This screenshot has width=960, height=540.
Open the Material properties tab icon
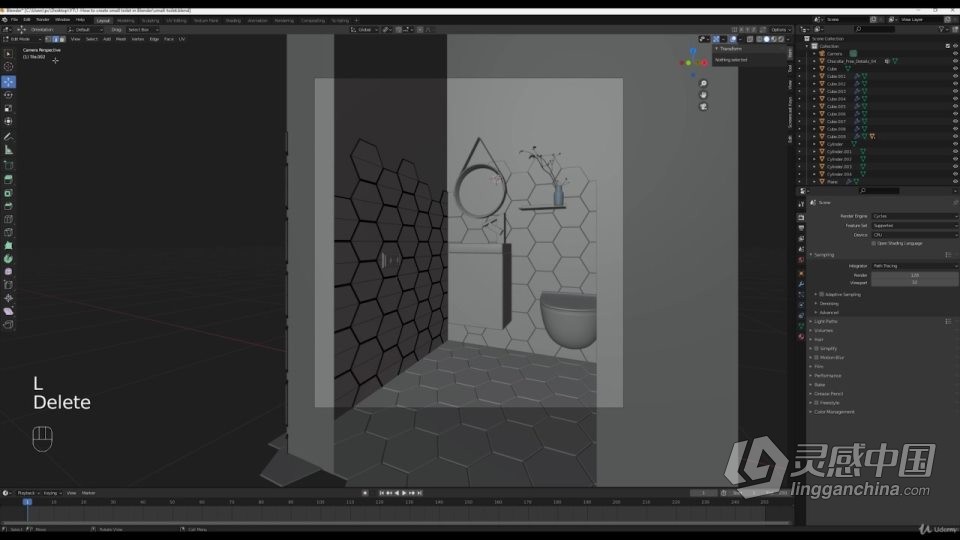click(801, 337)
